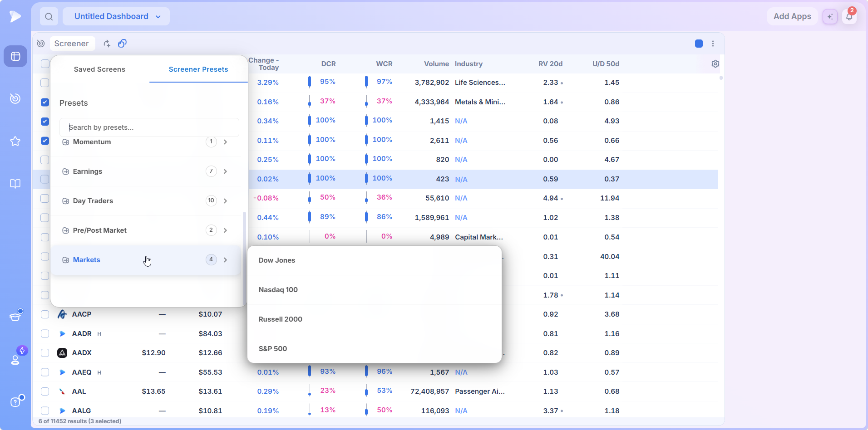Image resolution: width=868 pixels, height=430 pixels.
Task: Focus the Search by presets field
Action: (x=149, y=127)
